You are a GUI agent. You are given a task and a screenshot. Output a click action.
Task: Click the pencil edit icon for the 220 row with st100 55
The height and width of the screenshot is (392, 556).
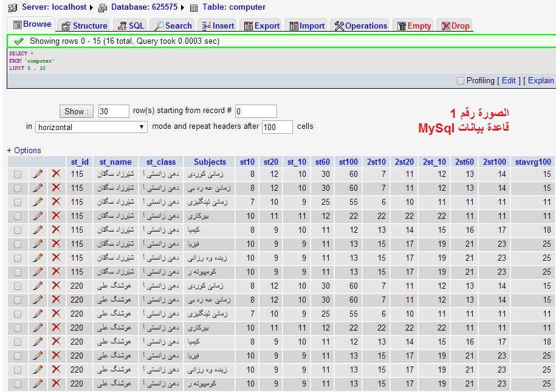(38, 314)
